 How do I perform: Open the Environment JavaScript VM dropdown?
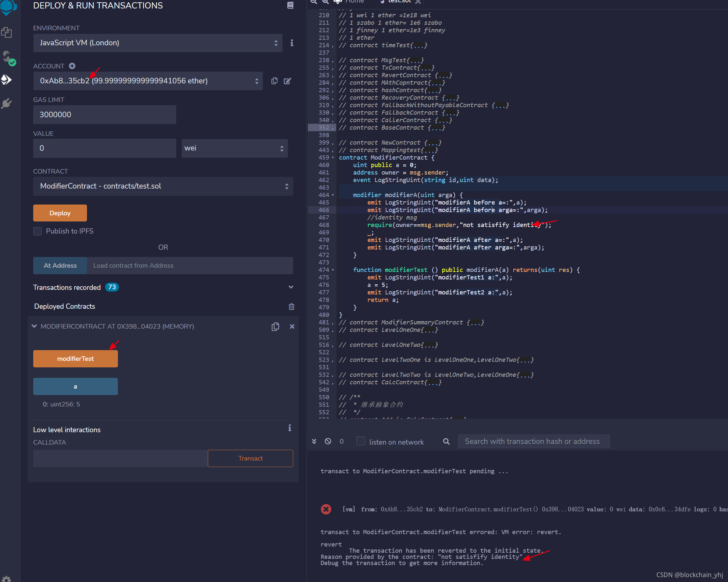click(x=157, y=43)
